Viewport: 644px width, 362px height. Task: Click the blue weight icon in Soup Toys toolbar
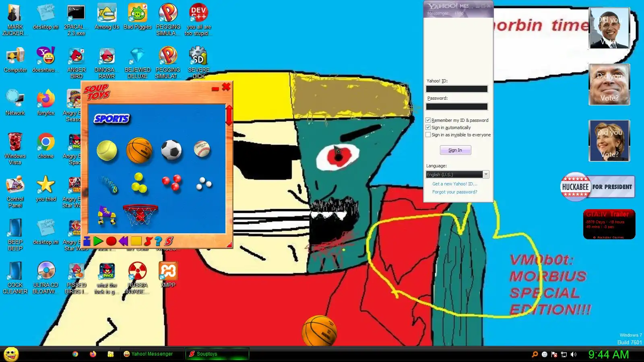pos(87,241)
